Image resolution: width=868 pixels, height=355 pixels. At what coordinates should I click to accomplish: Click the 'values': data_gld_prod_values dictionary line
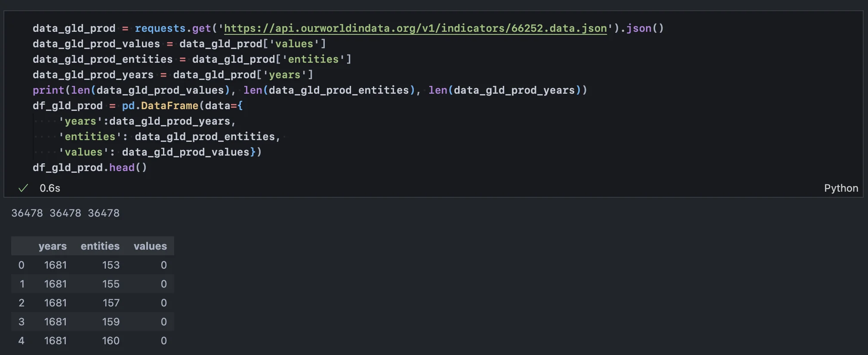160,152
